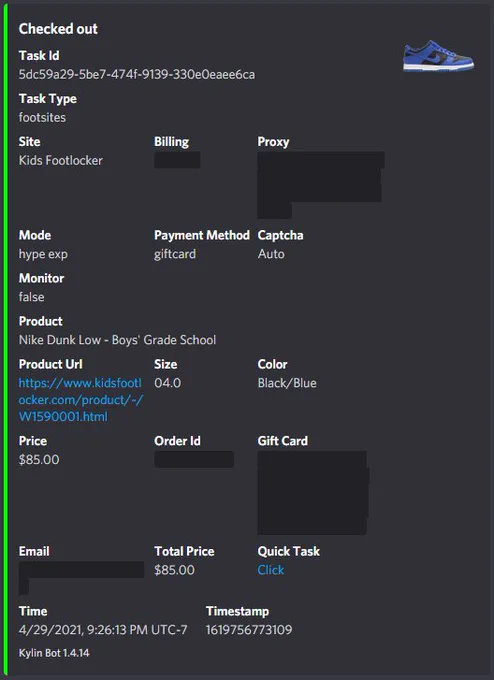
Task: Select the Timestamp number 1619756773109
Action: 249,630
